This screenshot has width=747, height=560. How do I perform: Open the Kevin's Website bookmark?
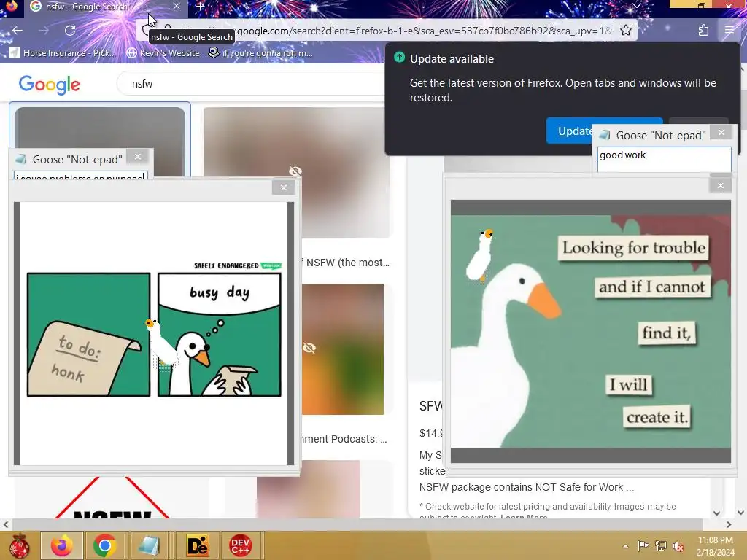[x=163, y=52]
